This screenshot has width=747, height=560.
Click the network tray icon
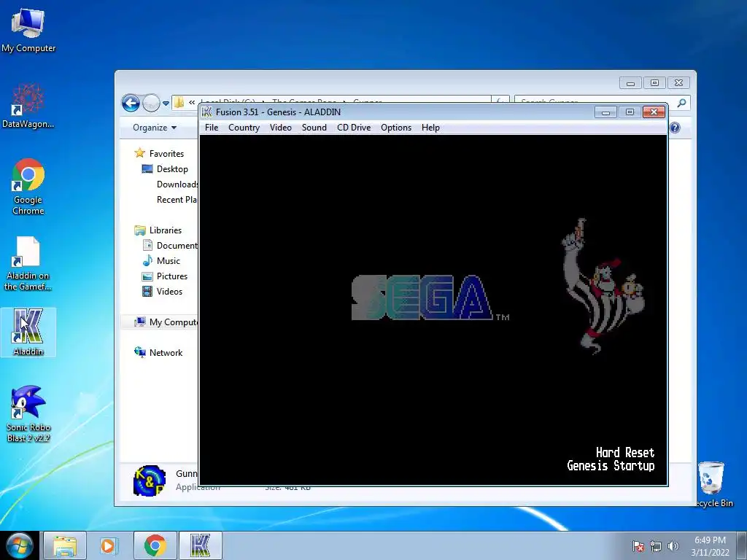(x=656, y=546)
